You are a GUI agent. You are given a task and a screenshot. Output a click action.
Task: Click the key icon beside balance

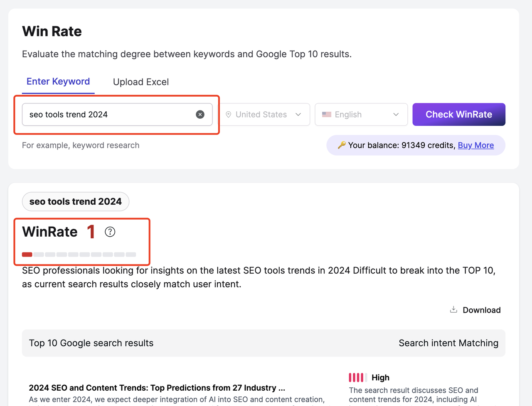(342, 145)
